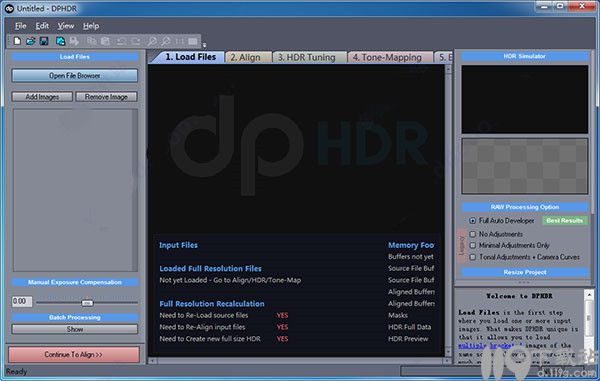Click the redo arrow toolbar icon
Viewport: 600px width, 381px height.
[x=136, y=41]
